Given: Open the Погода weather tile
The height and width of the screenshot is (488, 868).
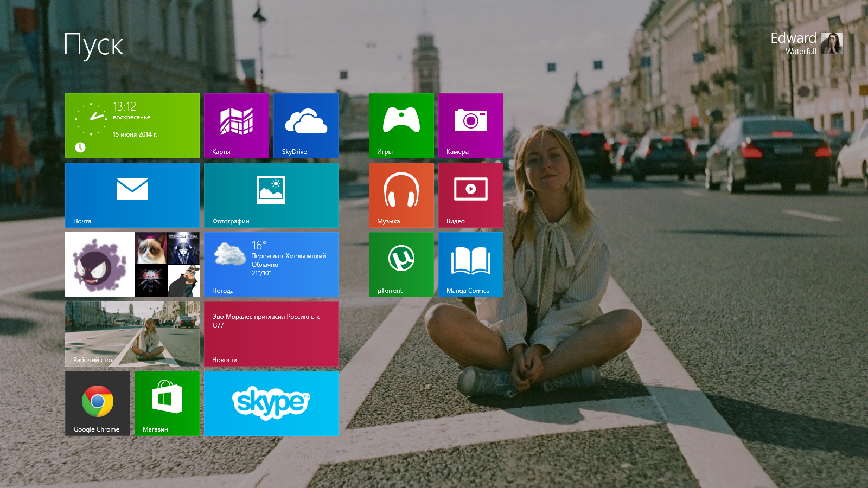Looking at the screenshot, I should 271,265.
